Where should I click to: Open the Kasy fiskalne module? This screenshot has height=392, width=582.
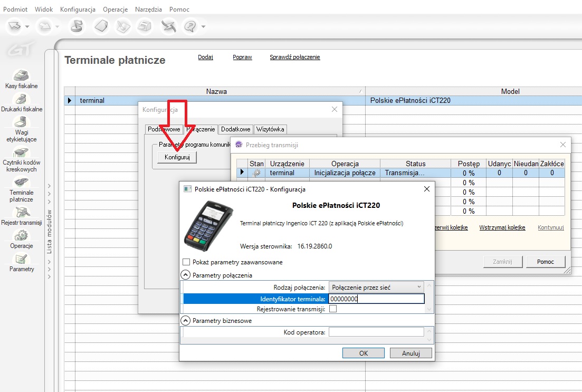pyautogui.click(x=22, y=79)
